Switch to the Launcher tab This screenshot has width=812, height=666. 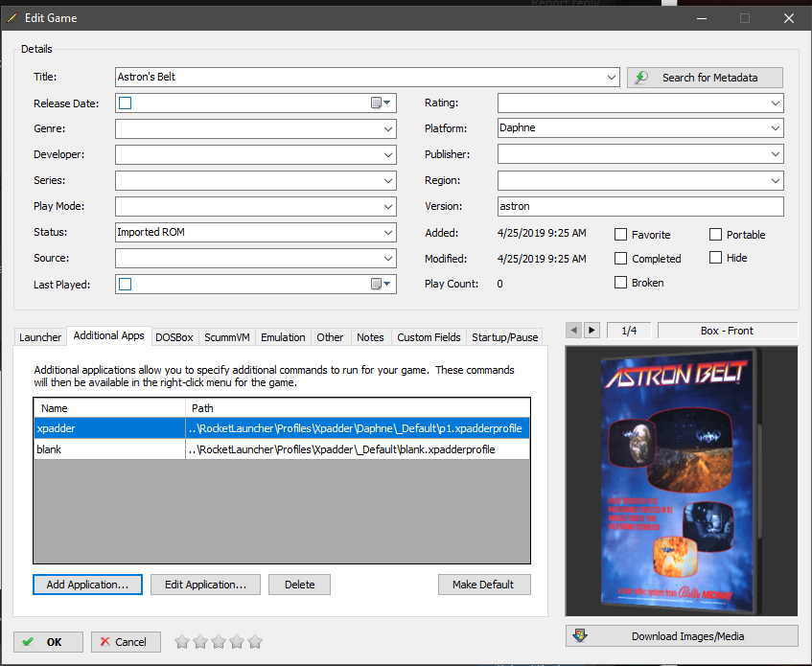click(x=40, y=337)
